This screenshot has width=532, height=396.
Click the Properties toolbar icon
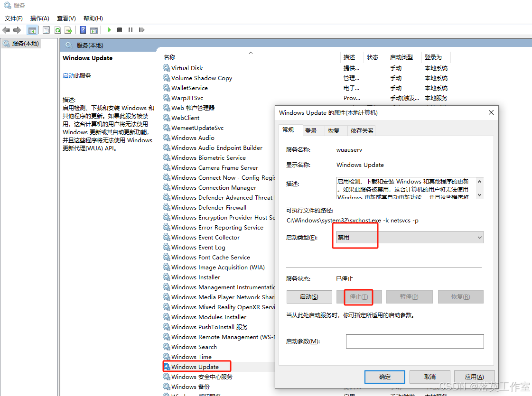[46, 30]
